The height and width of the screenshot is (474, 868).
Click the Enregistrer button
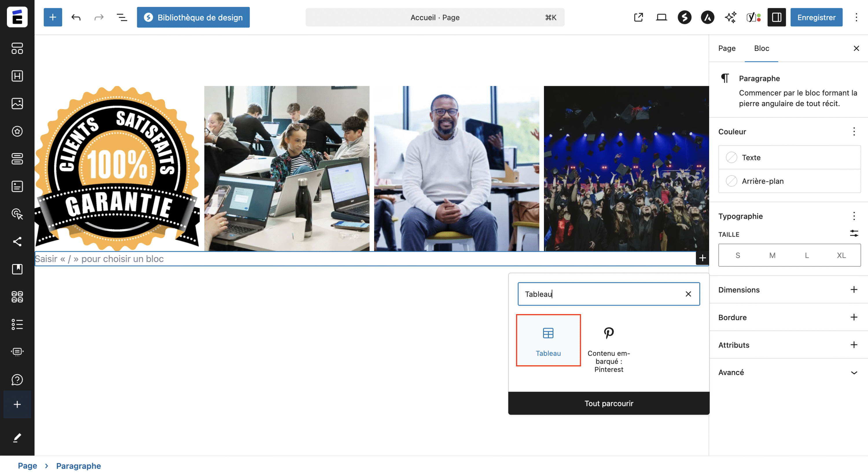[816, 17]
